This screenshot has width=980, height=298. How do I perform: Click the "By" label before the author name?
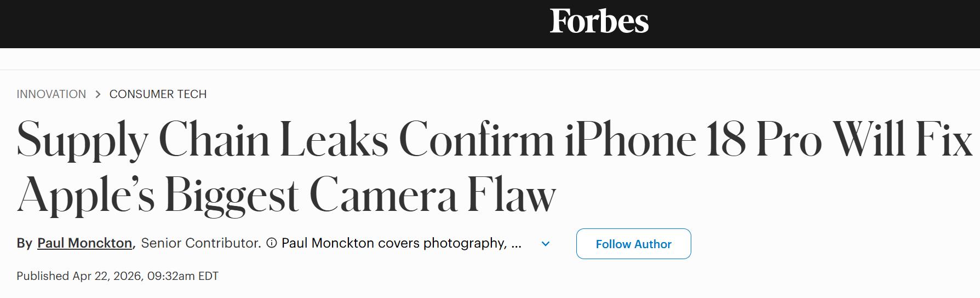pyautogui.click(x=24, y=243)
